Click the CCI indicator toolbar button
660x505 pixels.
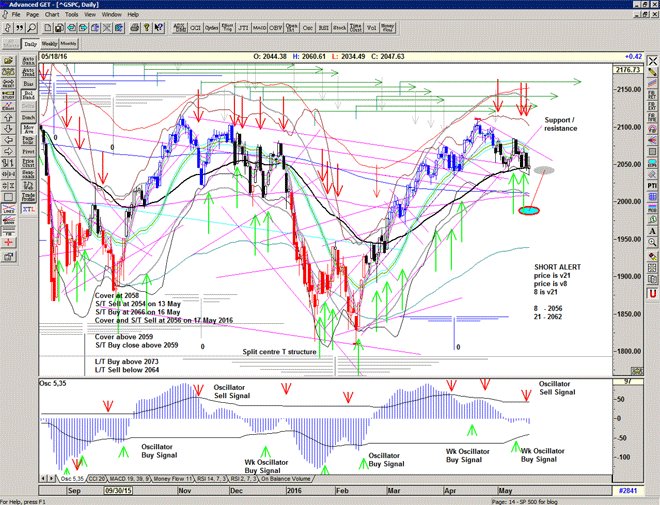195,28
